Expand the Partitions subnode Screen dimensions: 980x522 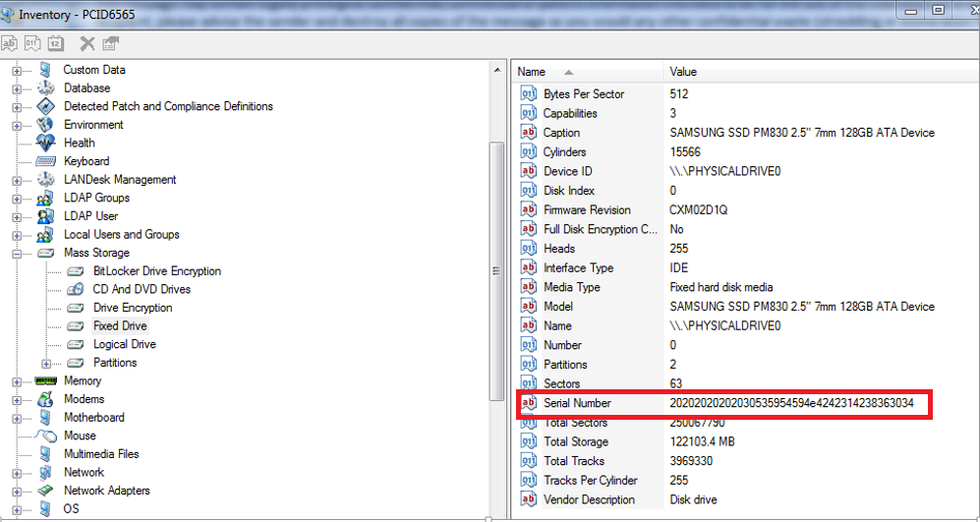pos(45,363)
